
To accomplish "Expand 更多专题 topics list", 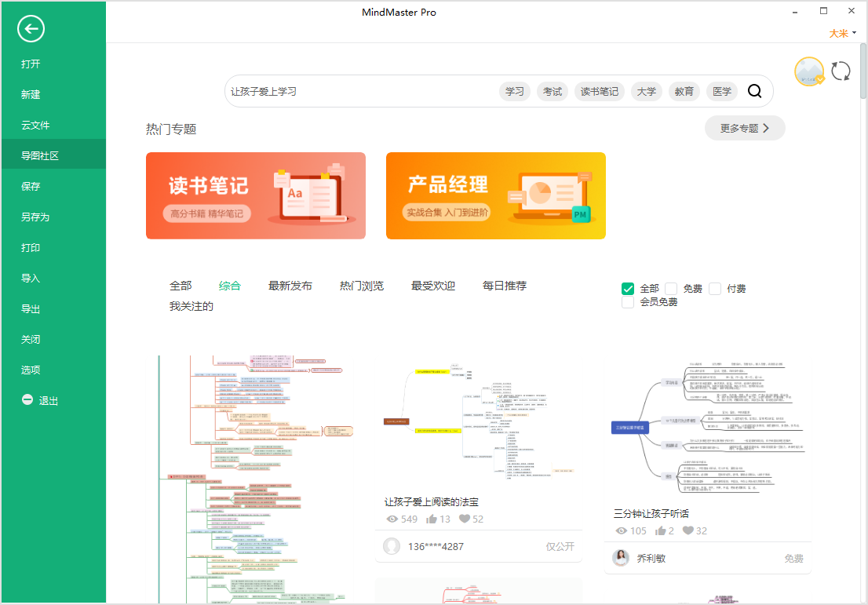I will [744, 128].
